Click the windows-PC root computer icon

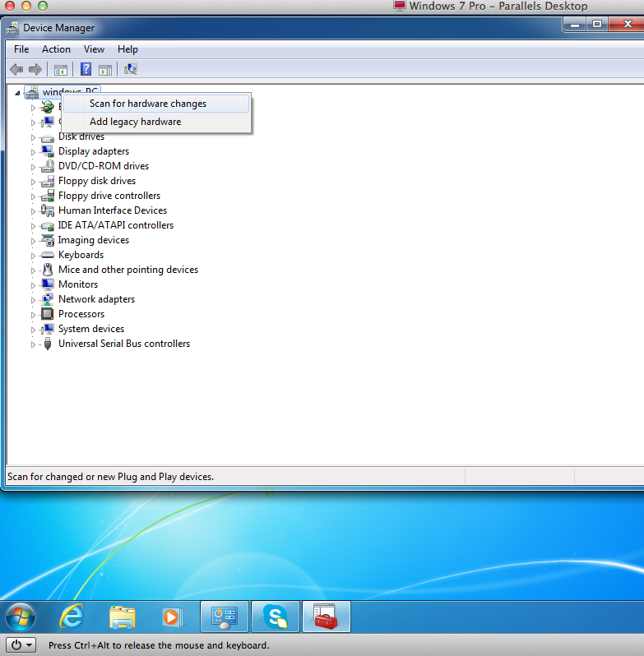32,92
